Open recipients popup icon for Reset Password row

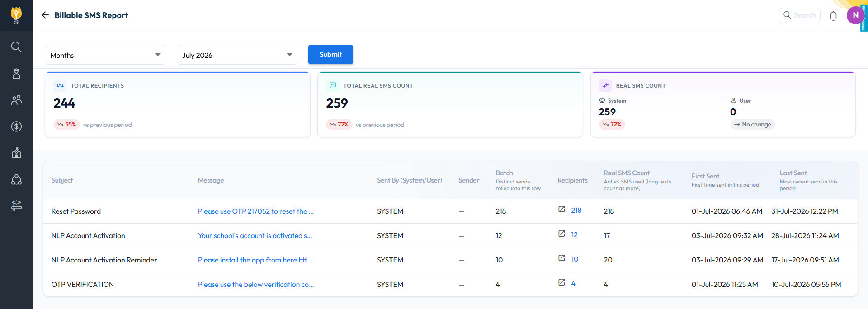coord(561,210)
